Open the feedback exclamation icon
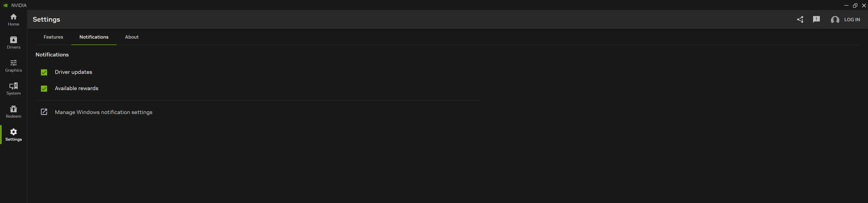Viewport: 868px width, 203px height. (816, 19)
